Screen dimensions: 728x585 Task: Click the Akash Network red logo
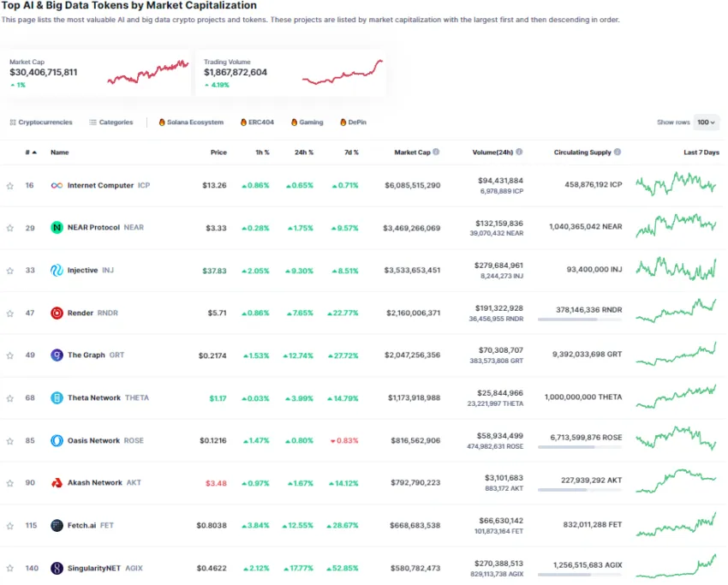(x=57, y=483)
